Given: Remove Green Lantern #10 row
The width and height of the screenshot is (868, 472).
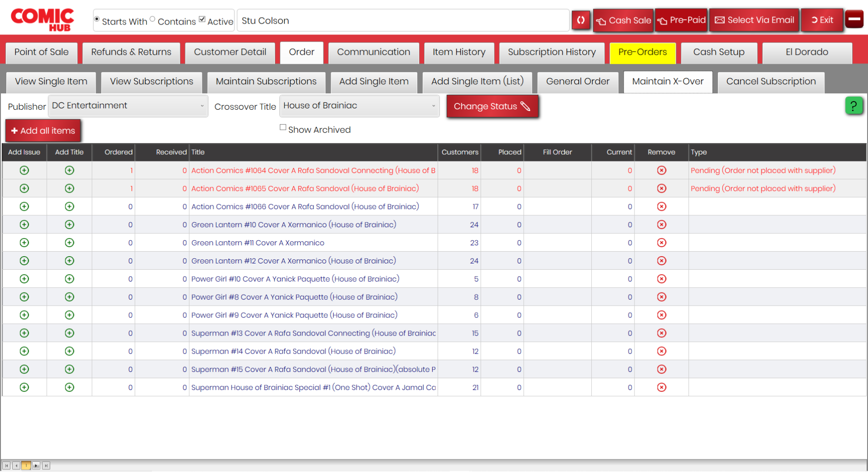Looking at the screenshot, I should pyautogui.click(x=662, y=225).
